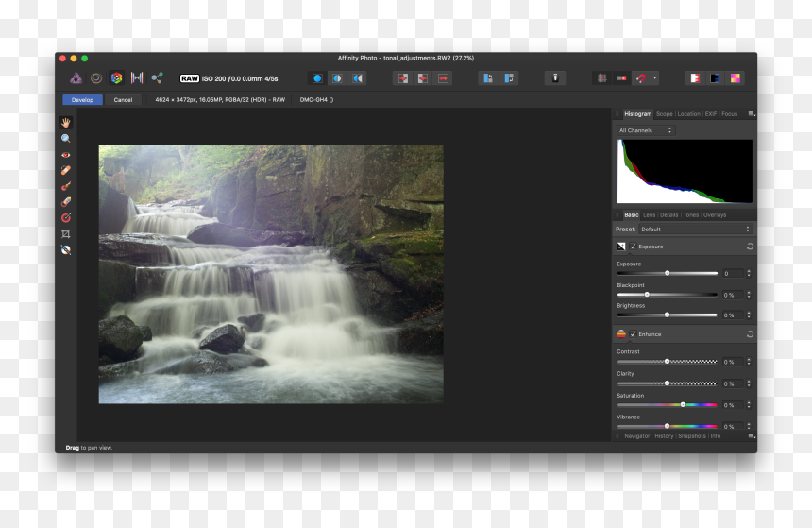Open the Assistant options icon
Viewport: 812px width, 528px height.
click(x=555, y=78)
